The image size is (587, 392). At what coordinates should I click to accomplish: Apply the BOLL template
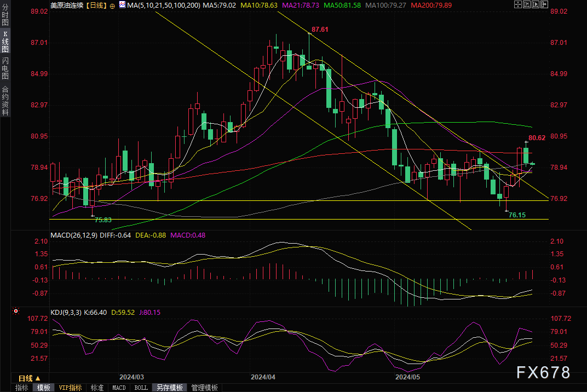pos(141,388)
